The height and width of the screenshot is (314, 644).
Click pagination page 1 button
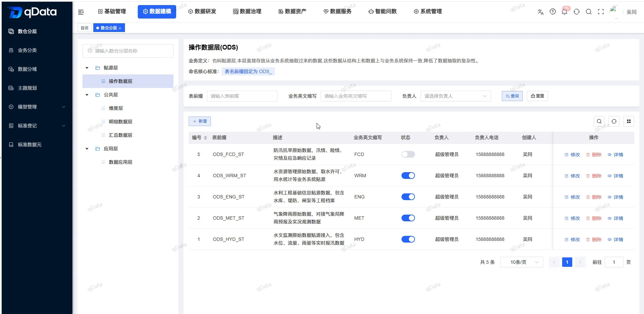pos(567,262)
